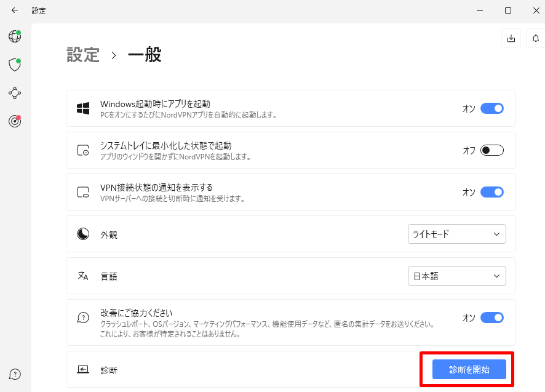Open the 言語 日本語 dropdown
This screenshot has height=392, width=545.
[x=456, y=276]
